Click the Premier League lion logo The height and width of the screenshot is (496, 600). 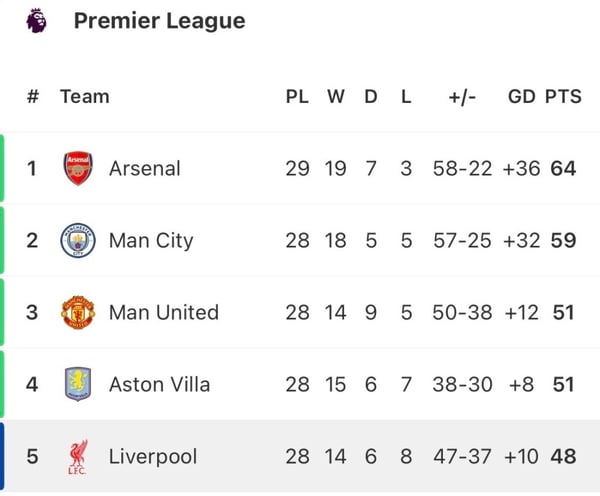35,21
